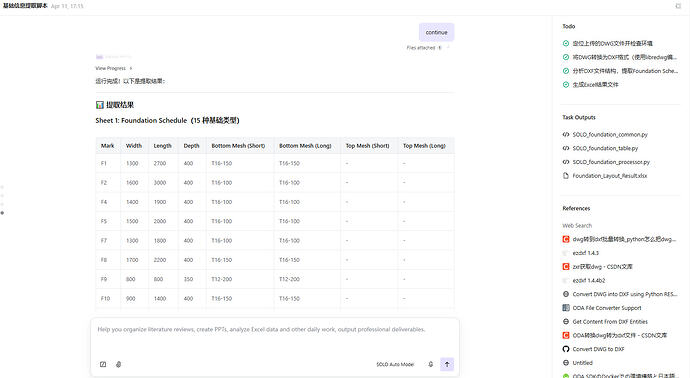The height and width of the screenshot is (378, 690).
Task: Open SOLO_foundation_common.py output
Action: [610, 135]
